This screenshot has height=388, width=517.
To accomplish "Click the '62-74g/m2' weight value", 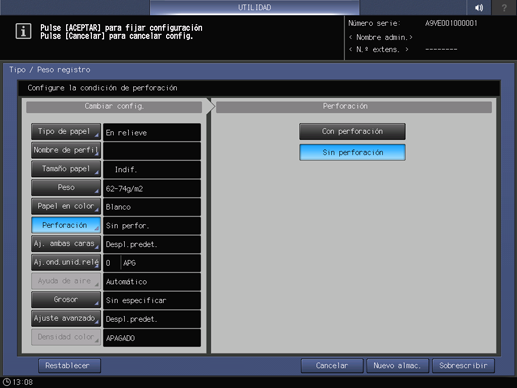I will pyautogui.click(x=152, y=188).
